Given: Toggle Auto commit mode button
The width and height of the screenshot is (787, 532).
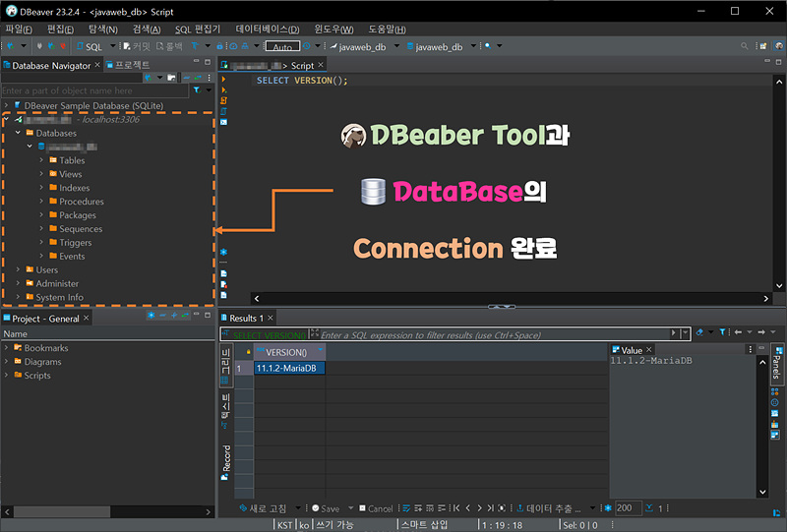Looking at the screenshot, I should click(x=282, y=46).
